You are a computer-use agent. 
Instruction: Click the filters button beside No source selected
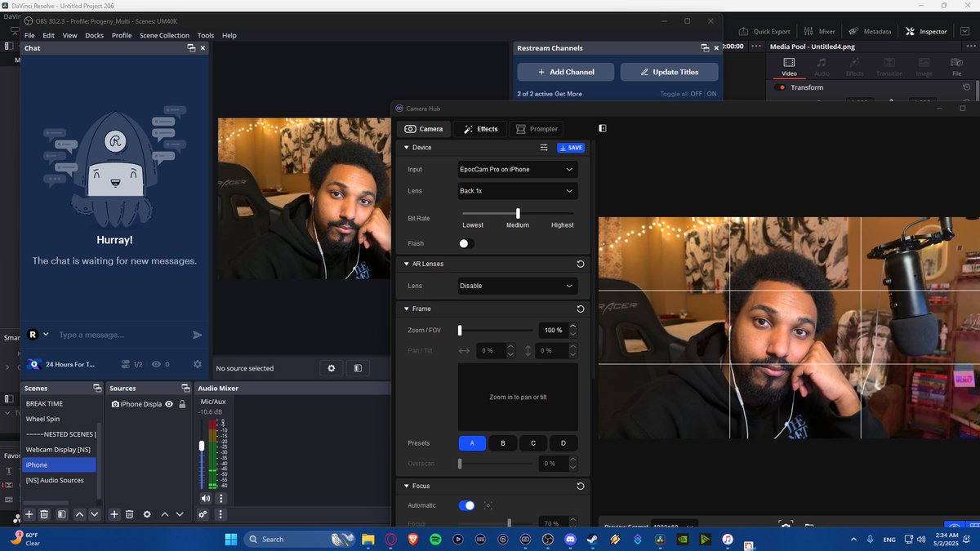coord(358,368)
